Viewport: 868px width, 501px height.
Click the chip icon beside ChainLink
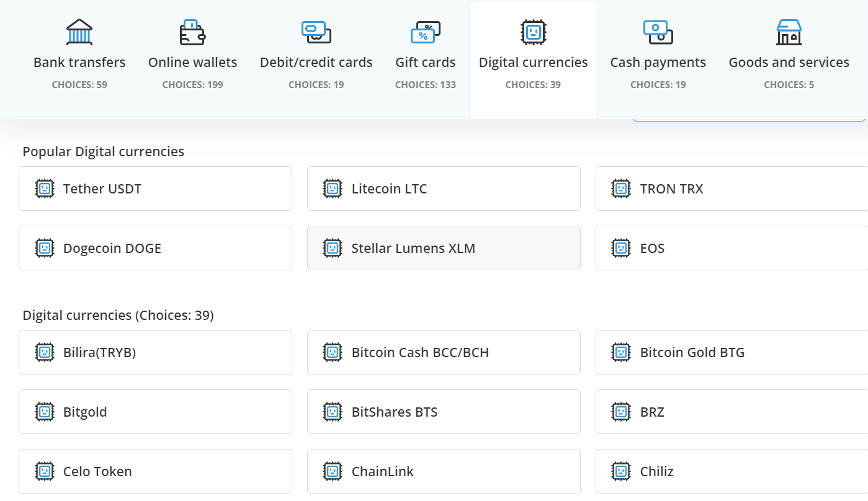click(x=333, y=471)
